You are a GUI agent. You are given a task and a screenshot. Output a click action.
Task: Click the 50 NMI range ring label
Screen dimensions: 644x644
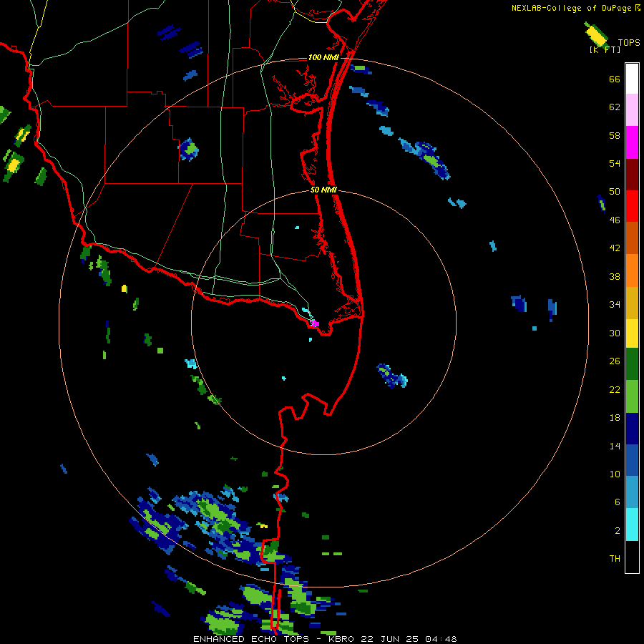(323, 190)
